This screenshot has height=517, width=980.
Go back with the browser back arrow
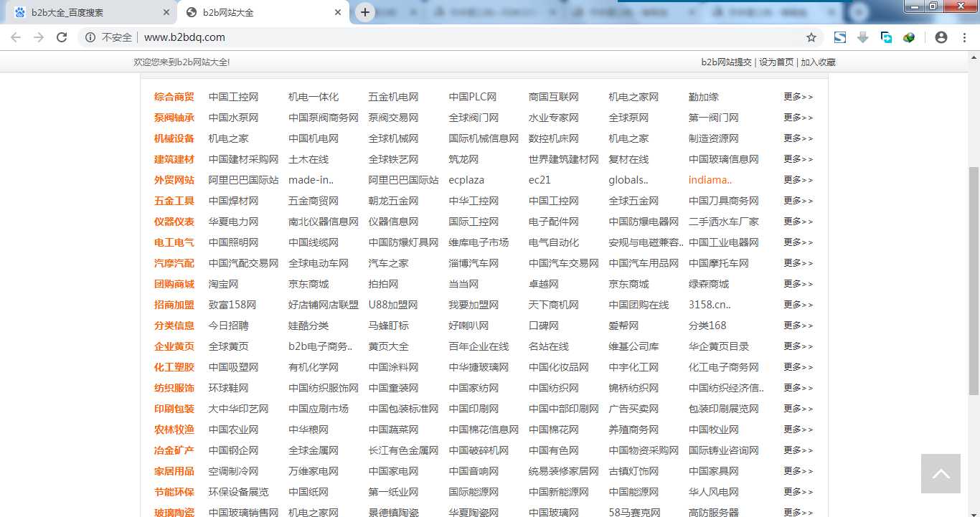pyautogui.click(x=16, y=37)
